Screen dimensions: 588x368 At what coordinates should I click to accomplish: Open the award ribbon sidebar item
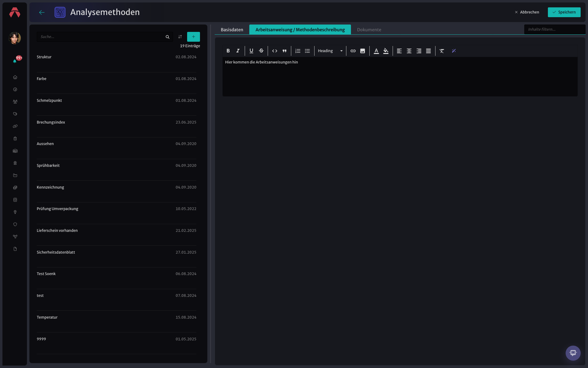(x=15, y=163)
